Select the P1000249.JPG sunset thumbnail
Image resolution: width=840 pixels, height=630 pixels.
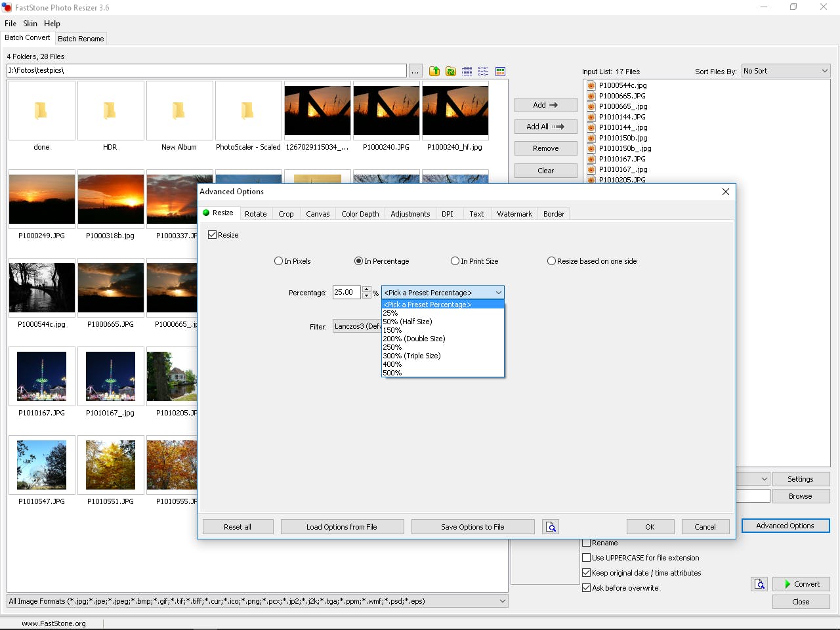pos(42,199)
